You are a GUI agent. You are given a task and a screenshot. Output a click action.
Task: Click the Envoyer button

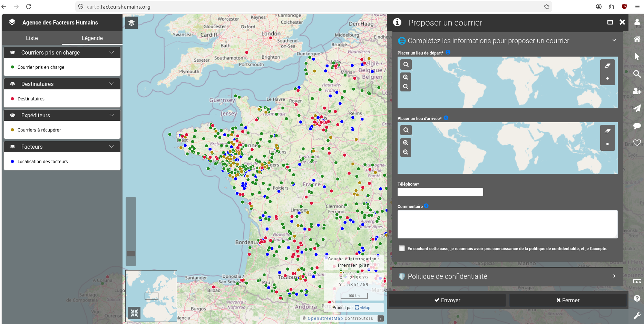[x=447, y=300]
